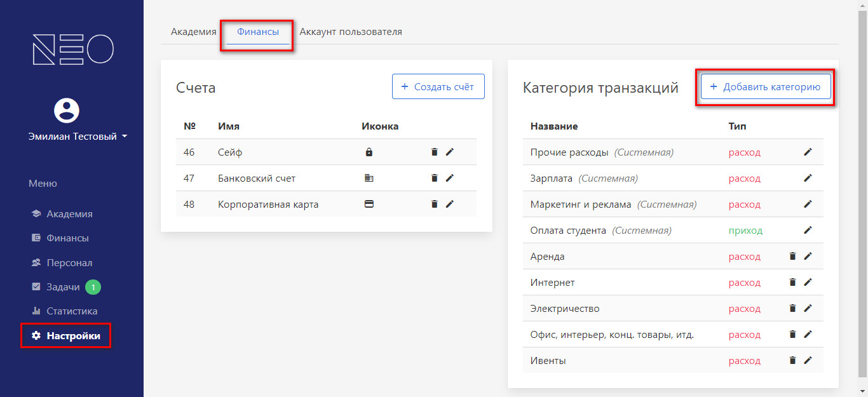
Task: Click the приход type label
Action: [x=745, y=231]
